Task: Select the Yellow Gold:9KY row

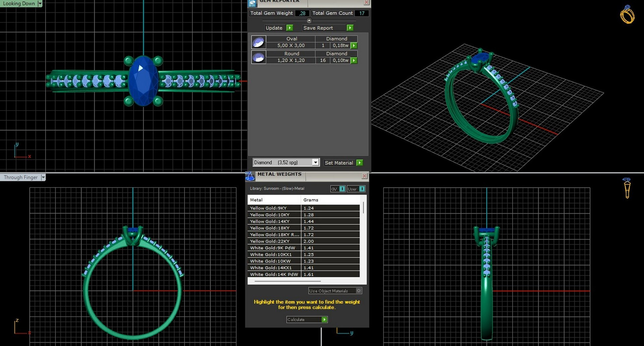Action: (304, 208)
